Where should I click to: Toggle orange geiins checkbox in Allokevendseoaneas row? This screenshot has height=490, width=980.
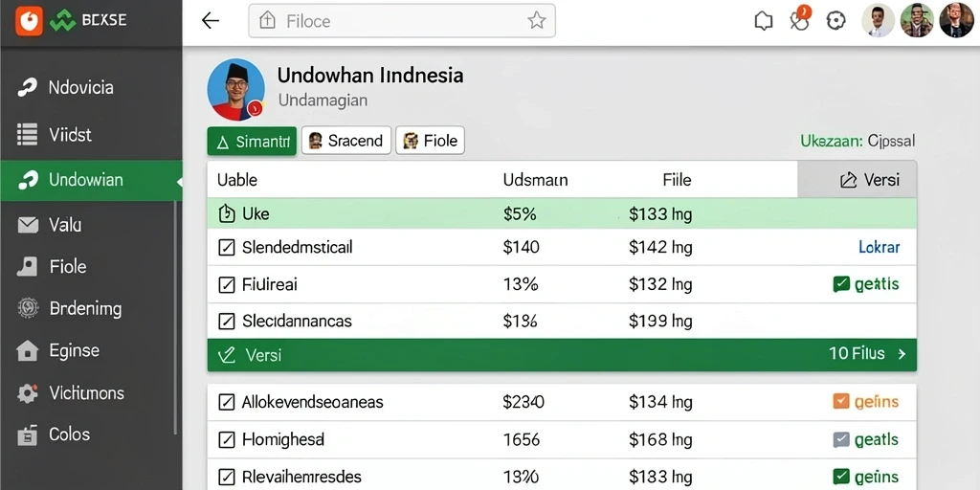(841, 401)
